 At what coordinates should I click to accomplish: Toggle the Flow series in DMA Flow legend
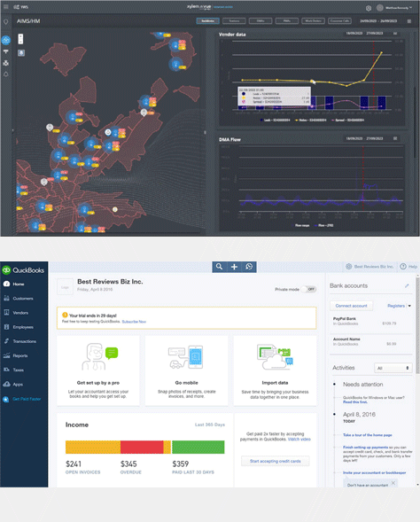[323, 225]
